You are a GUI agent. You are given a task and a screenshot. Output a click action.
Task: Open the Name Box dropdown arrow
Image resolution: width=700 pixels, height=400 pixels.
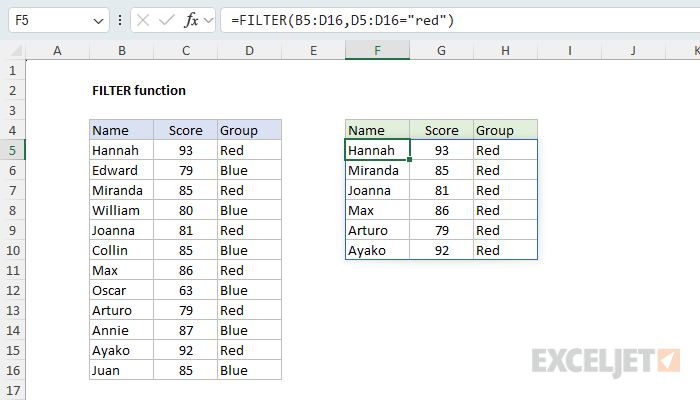(x=98, y=21)
